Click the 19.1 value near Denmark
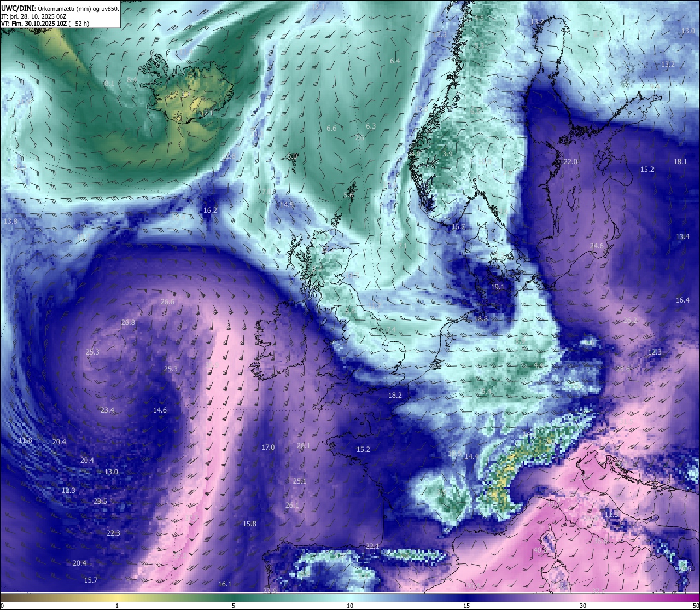This screenshot has height=610, width=700. pos(498,287)
